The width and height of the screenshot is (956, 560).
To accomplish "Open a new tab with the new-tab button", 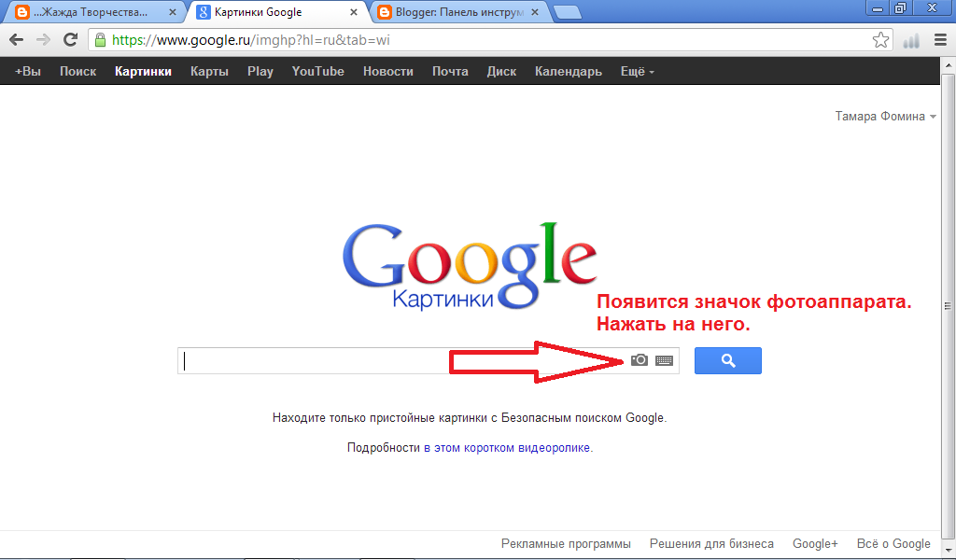I will (x=568, y=13).
